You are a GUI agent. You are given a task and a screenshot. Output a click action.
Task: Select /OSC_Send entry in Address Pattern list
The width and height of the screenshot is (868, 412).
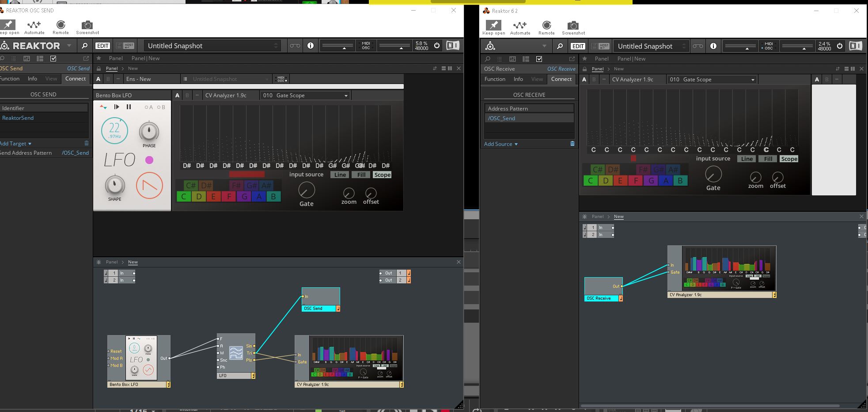pyautogui.click(x=529, y=118)
